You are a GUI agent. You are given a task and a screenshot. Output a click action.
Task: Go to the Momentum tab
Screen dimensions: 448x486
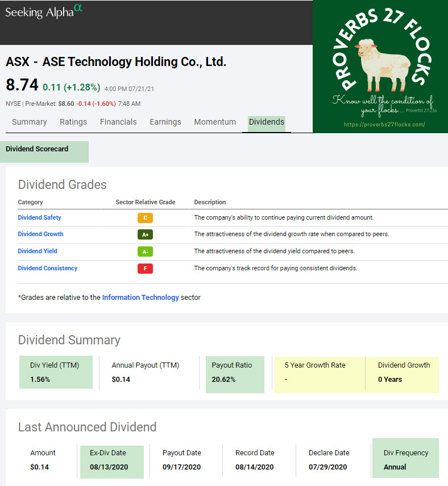point(215,122)
